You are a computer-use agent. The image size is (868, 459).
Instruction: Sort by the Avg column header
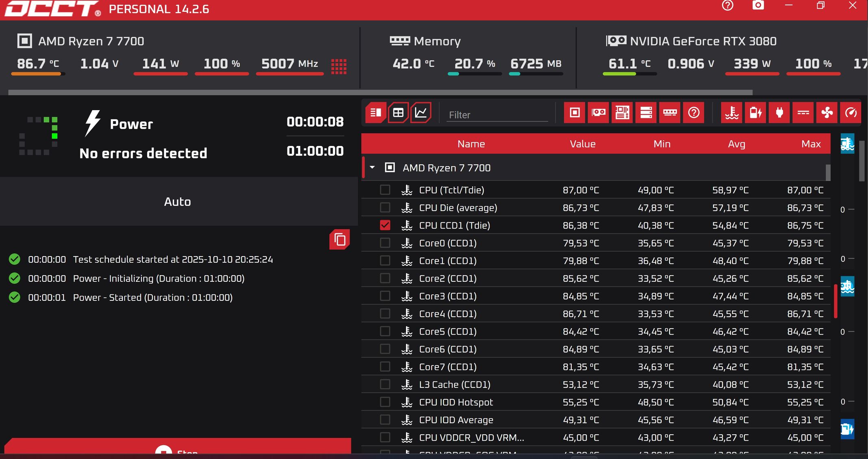pos(736,144)
